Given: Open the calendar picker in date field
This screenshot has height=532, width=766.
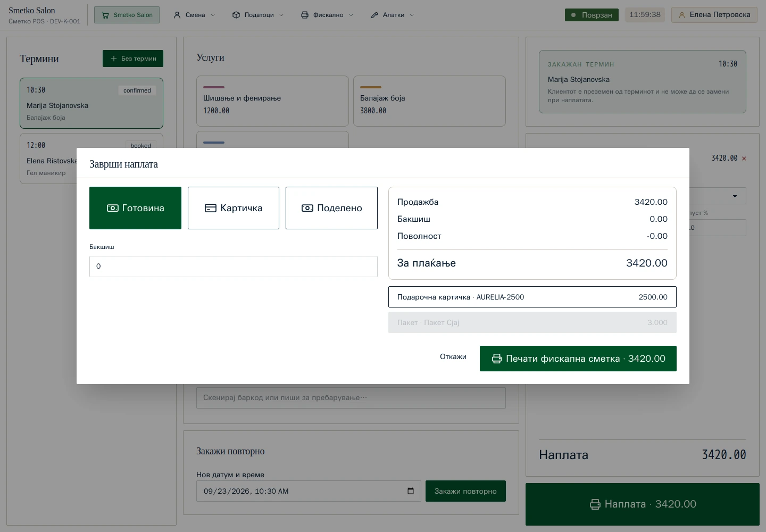Looking at the screenshot, I should click(x=411, y=491).
